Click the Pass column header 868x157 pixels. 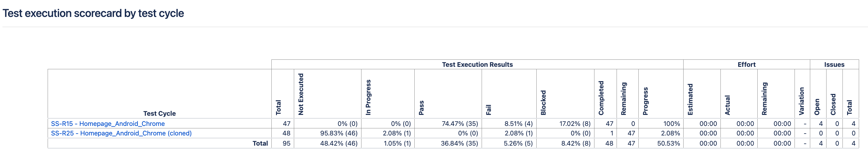(421, 108)
